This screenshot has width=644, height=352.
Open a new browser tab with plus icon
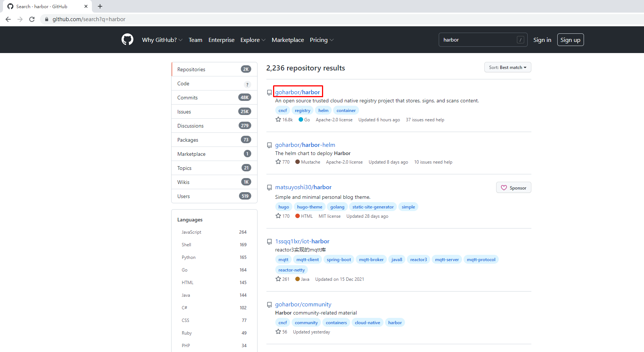click(100, 6)
